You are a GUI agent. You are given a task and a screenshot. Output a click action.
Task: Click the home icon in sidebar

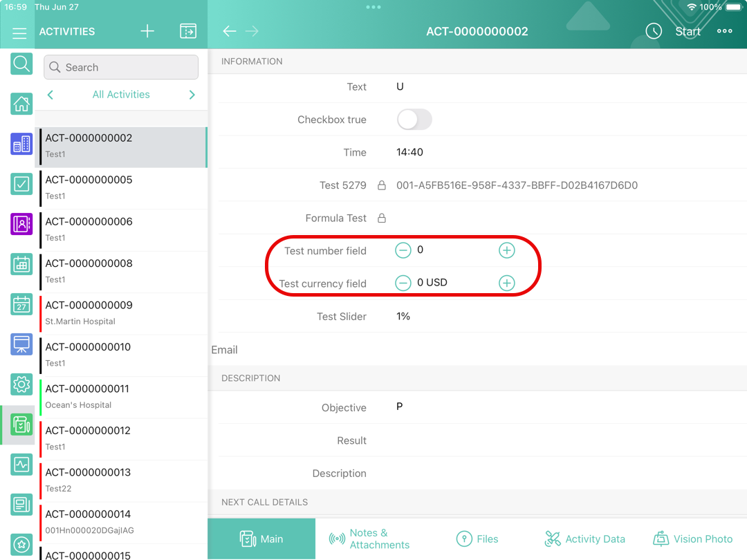tap(21, 104)
